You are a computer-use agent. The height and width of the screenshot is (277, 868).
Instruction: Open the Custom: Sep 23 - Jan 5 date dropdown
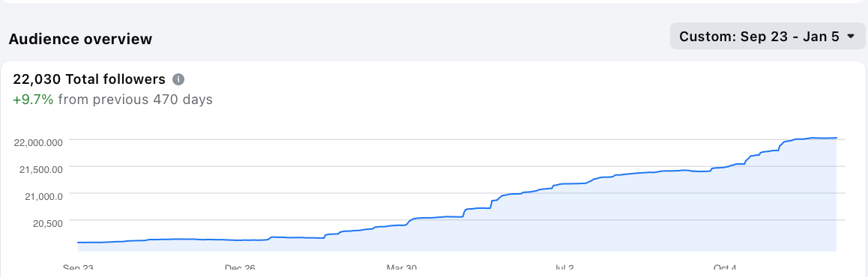coord(768,37)
